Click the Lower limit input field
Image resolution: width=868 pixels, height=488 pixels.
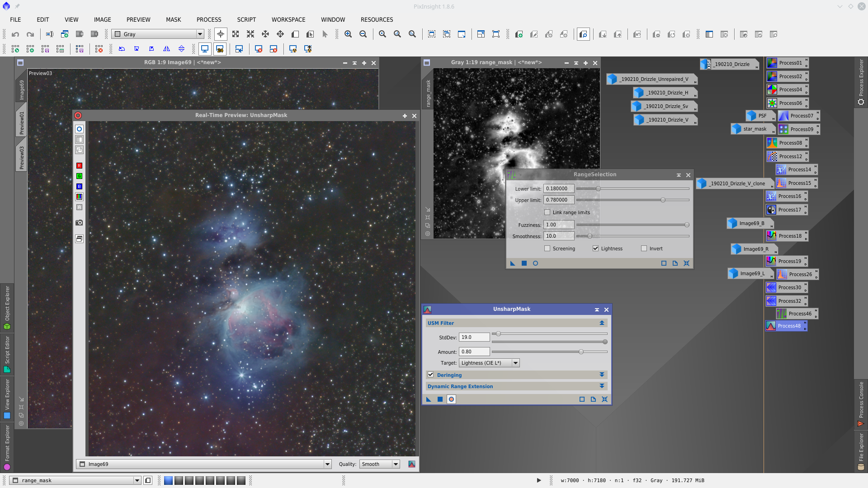point(558,189)
